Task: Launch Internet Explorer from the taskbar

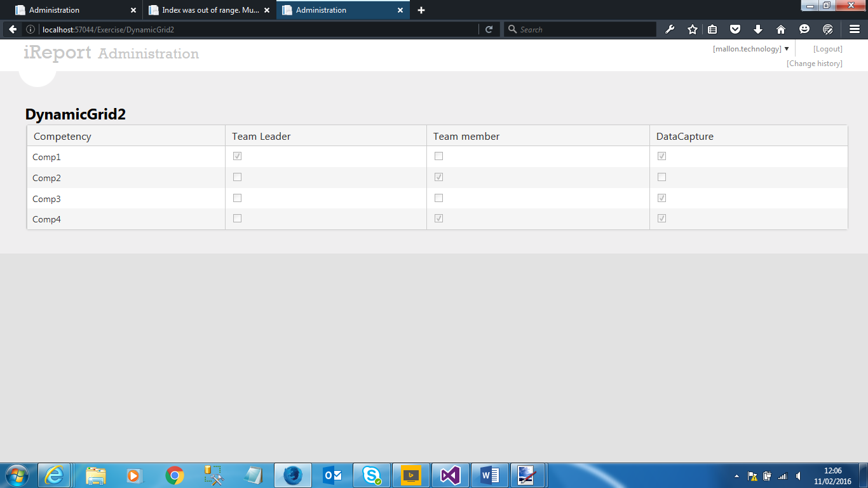Action: pyautogui.click(x=54, y=475)
